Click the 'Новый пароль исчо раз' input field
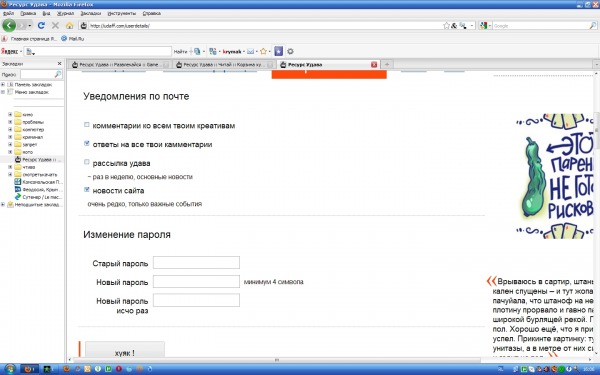Viewport: 600px width, 375px height. [196, 300]
